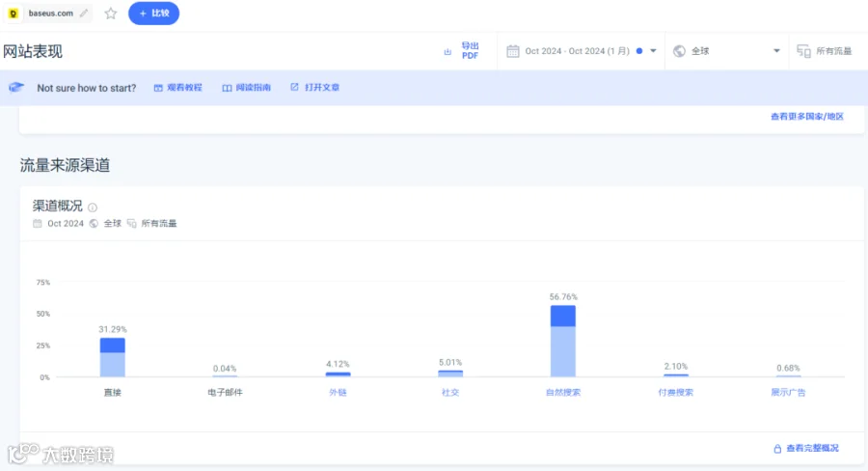Open the 社交 channel label
Screen dimensions: 868x471
[x=450, y=392]
